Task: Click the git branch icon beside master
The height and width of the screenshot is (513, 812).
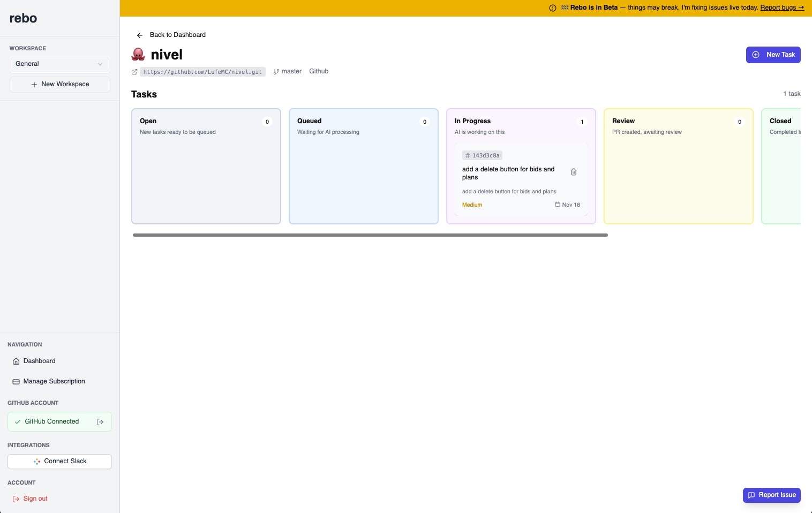Action: 276,71
